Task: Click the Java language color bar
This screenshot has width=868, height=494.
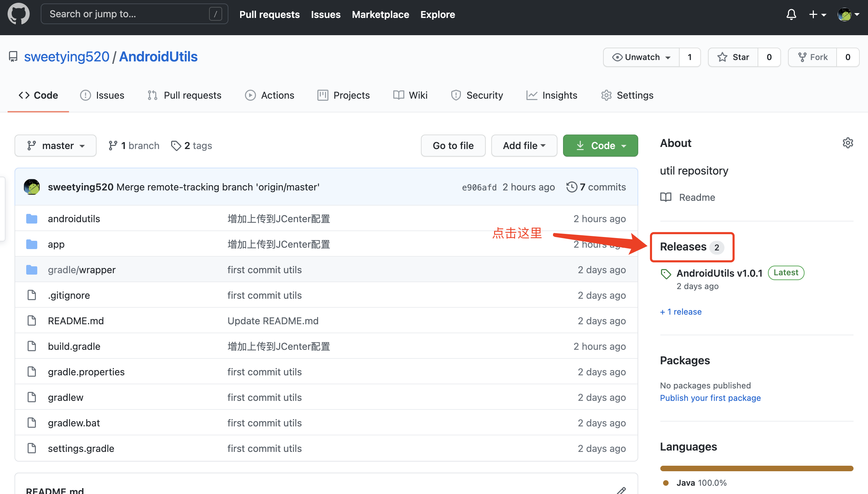Action: [756, 468]
